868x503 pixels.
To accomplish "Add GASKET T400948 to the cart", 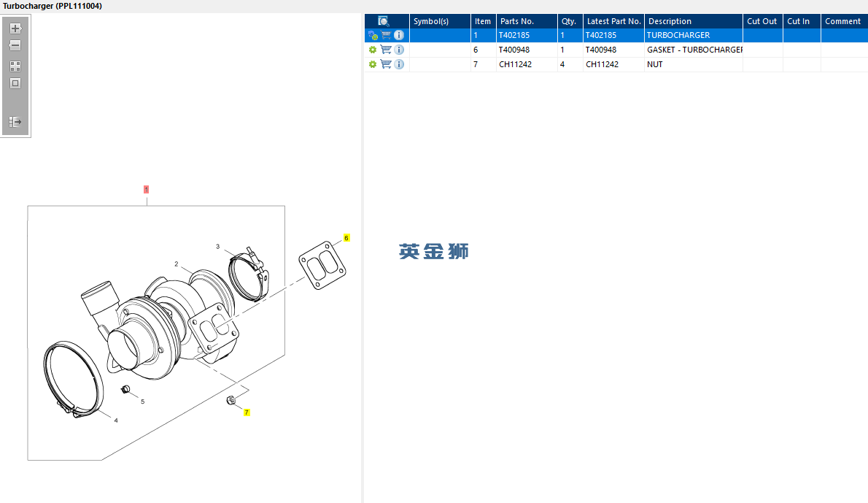I will point(386,50).
